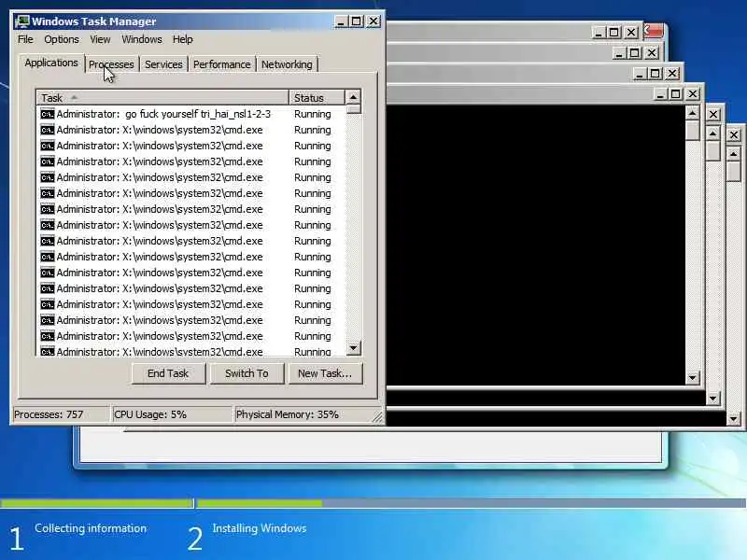Click the front cmd window scroll up arrow

(692, 113)
